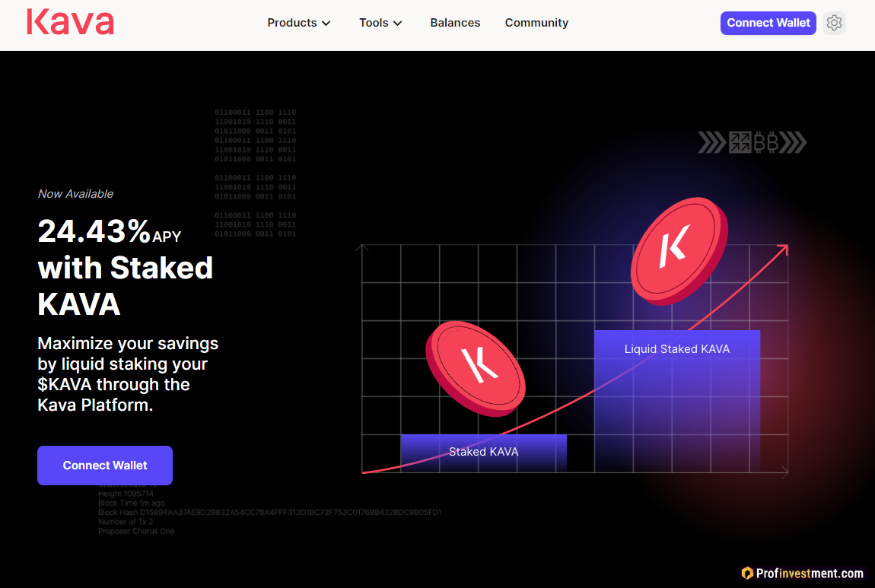Screen dimensions: 875x588
Task: Expand the Tools dropdown menu
Action: click(380, 23)
